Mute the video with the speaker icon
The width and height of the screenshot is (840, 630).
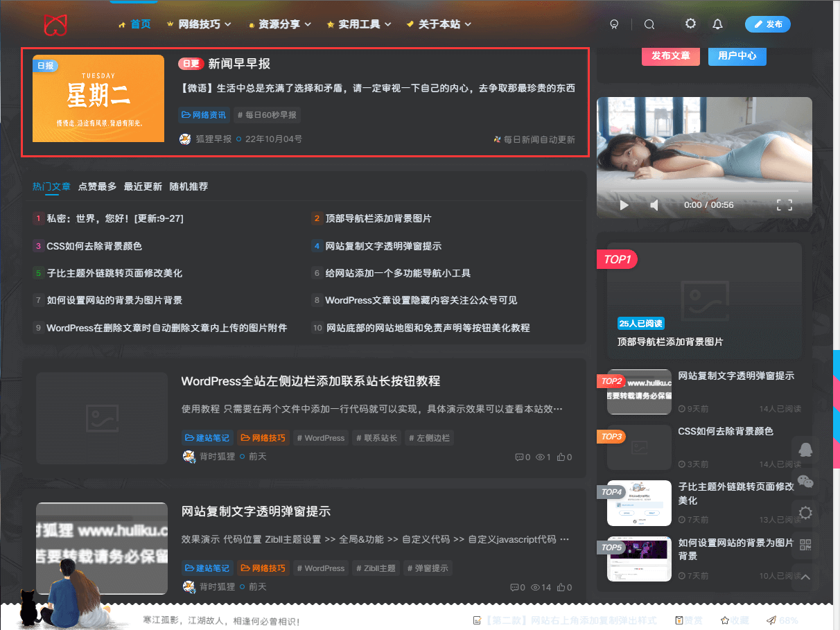(x=654, y=204)
